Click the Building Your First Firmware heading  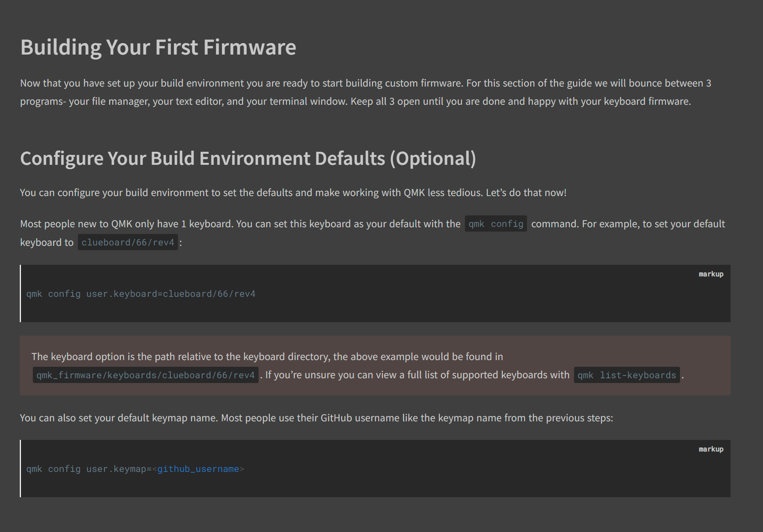click(x=158, y=47)
